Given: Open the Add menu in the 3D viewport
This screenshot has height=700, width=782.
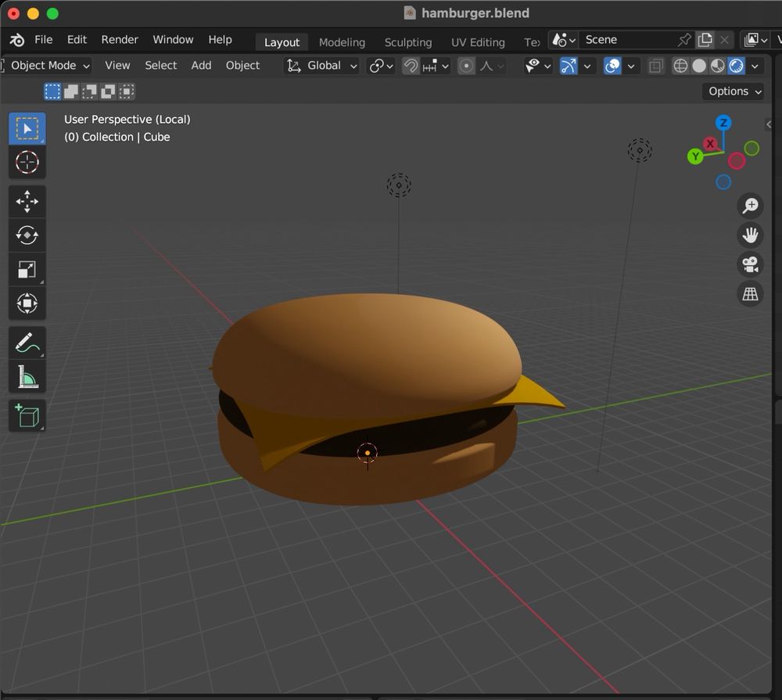Looking at the screenshot, I should coord(201,66).
